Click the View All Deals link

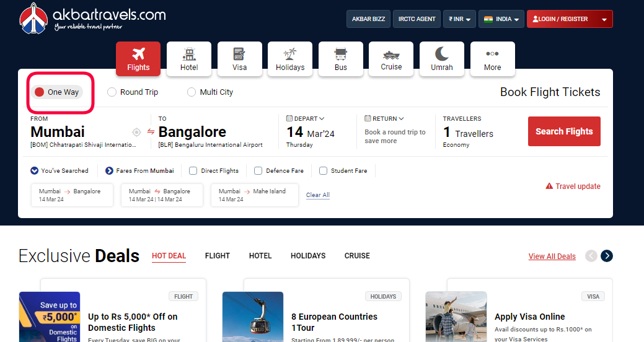(552, 256)
